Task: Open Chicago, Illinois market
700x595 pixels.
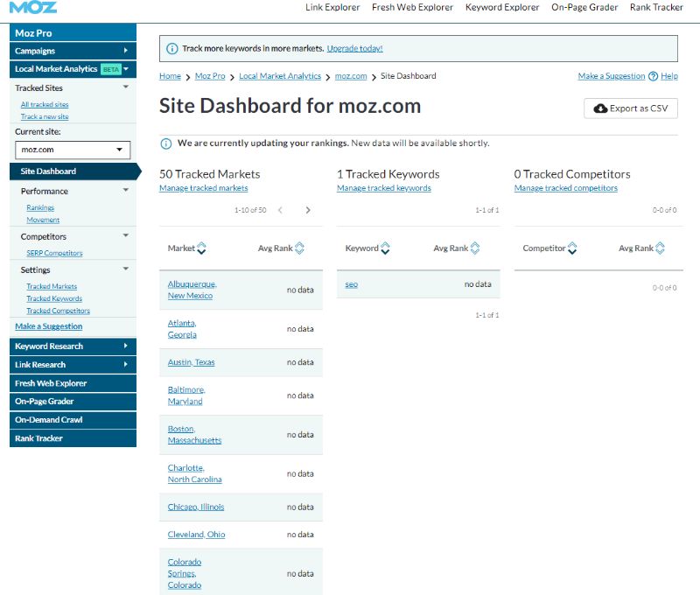Action: click(196, 507)
